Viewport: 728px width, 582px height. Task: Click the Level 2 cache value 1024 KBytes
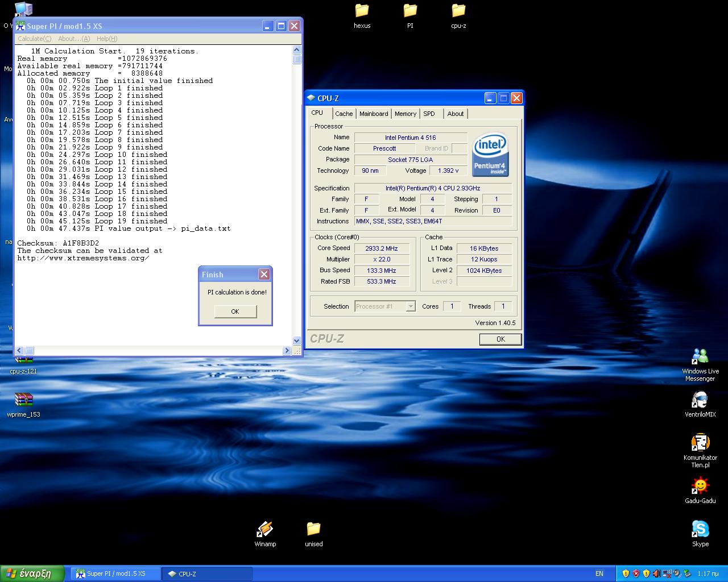click(x=484, y=271)
